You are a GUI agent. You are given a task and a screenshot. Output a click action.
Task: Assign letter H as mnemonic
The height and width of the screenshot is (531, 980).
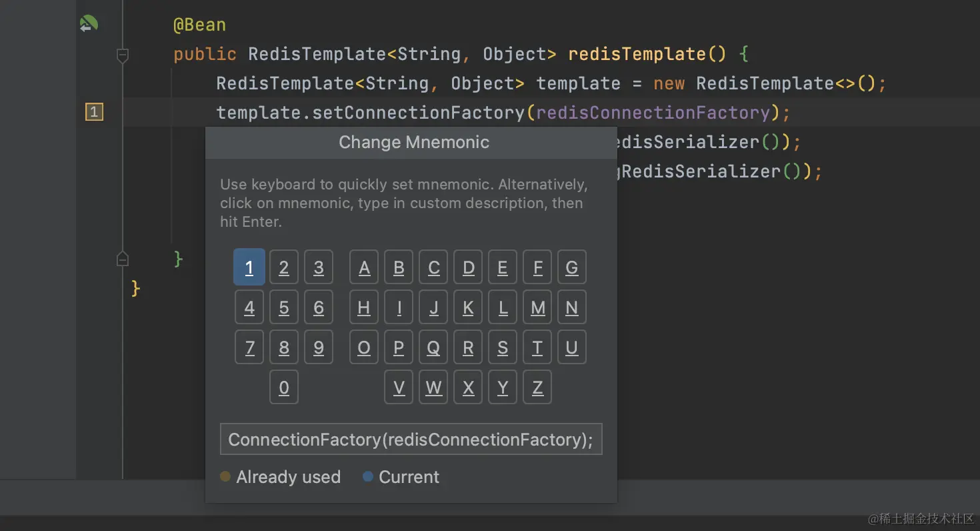364,307
